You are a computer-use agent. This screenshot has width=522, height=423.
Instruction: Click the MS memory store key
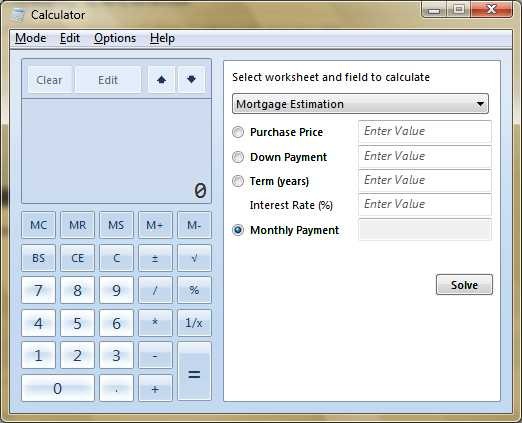click(116, 225)
